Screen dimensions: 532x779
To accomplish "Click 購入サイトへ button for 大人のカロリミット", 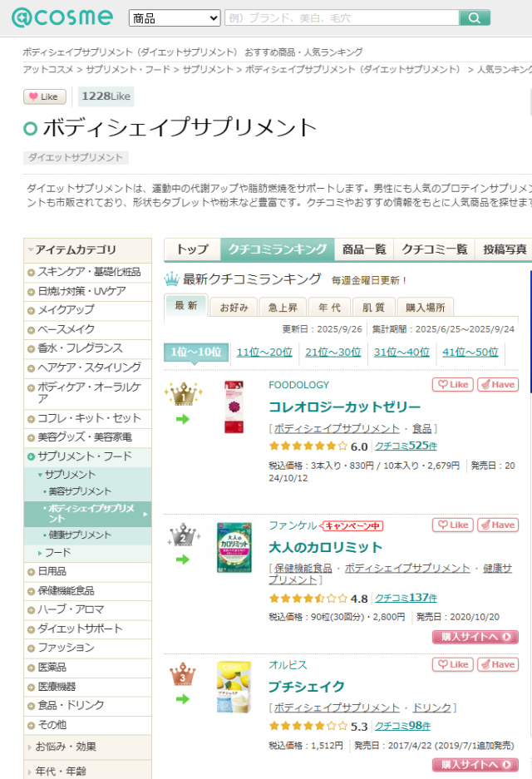I will [475, 638].
